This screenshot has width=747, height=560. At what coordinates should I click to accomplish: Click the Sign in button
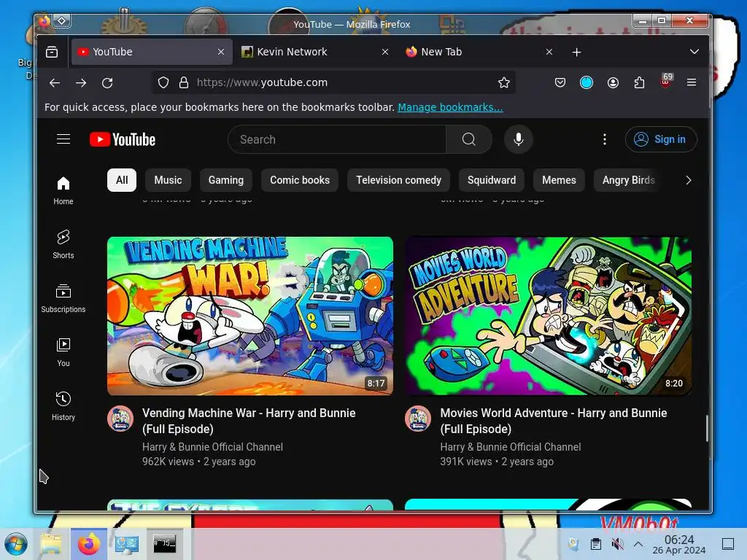pos(661,139)
